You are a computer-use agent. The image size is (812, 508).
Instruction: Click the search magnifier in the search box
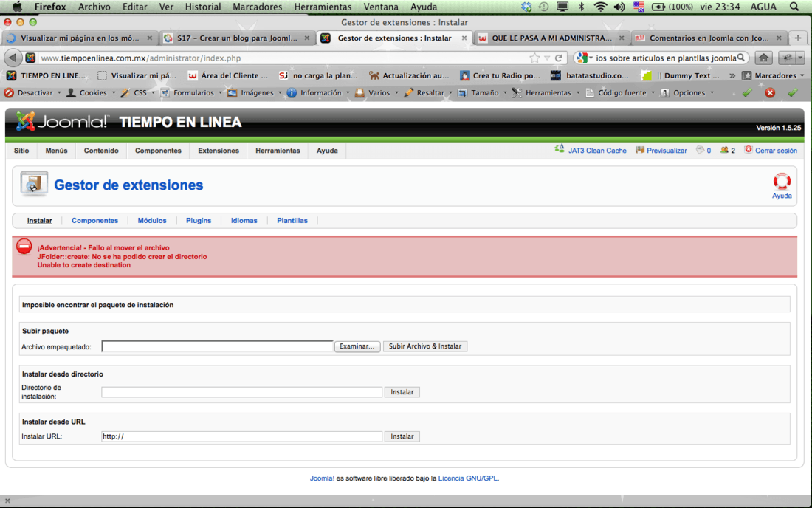[x=741, y=58]
